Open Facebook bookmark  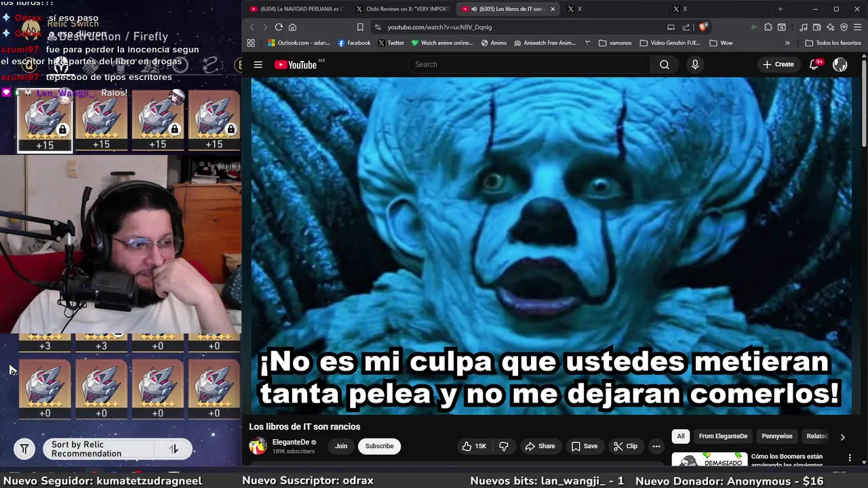tap(354, 43)
